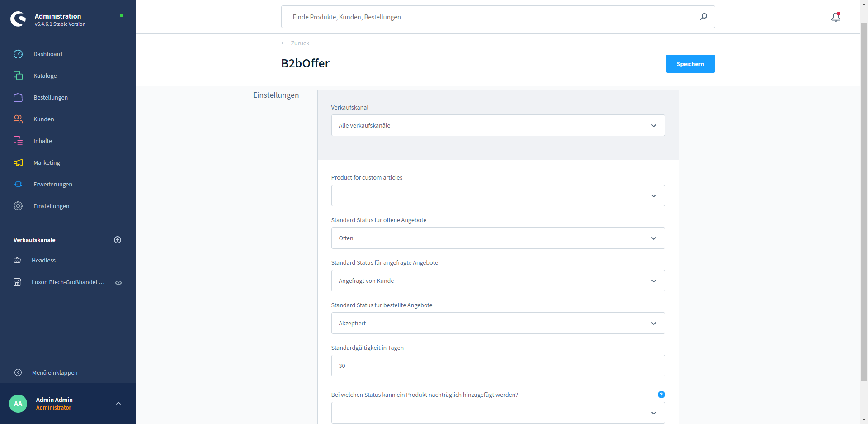The height and width of the screenshot is (424, 868).
Task: Click the Kataloge icon in sidebar
Action: (x=18, y=76)
